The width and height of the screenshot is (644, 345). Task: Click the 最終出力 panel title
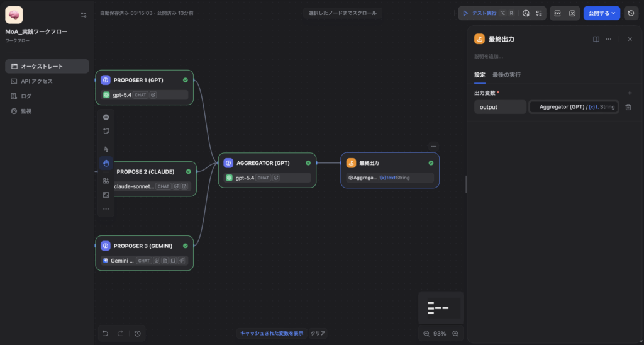[x=501, y=39]
